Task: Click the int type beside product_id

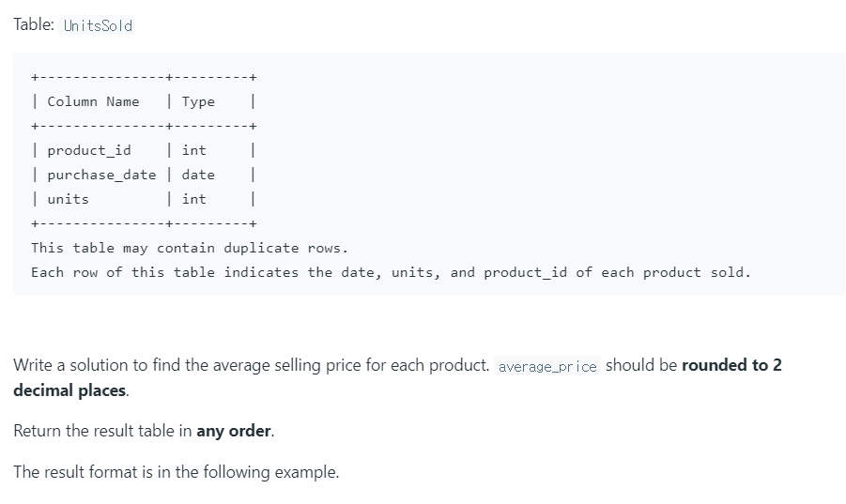Action: tap(194, 150)
